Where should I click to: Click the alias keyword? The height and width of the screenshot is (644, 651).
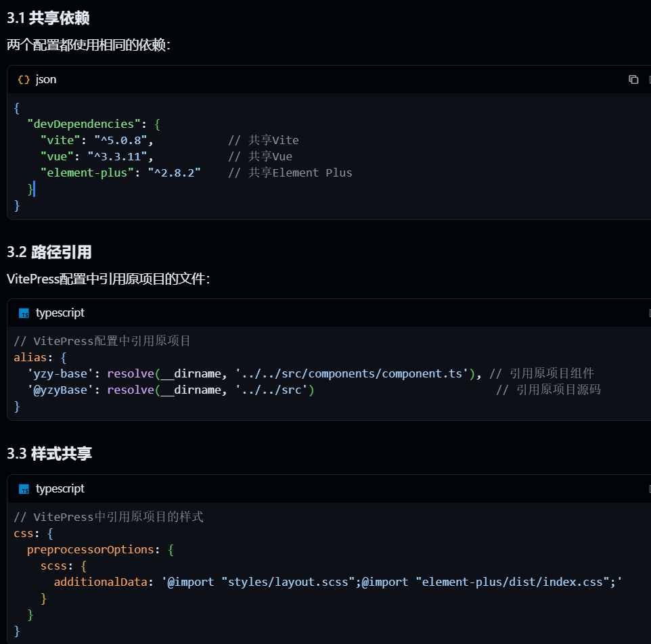pyautogui.click(x=30, y=357)
